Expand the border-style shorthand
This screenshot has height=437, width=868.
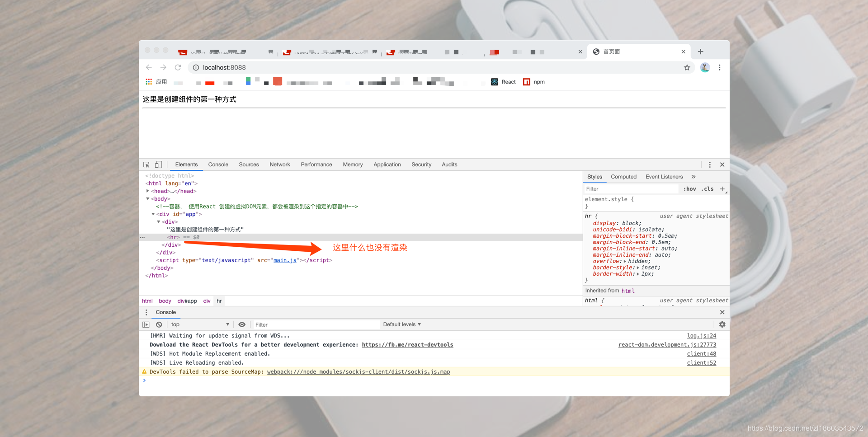pyautogui.click(x=638, y=268)
